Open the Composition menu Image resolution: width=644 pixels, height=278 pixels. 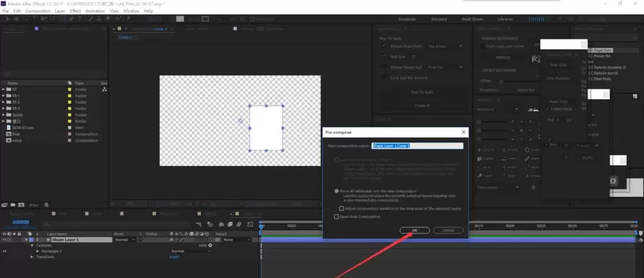(x=38, y=11)
